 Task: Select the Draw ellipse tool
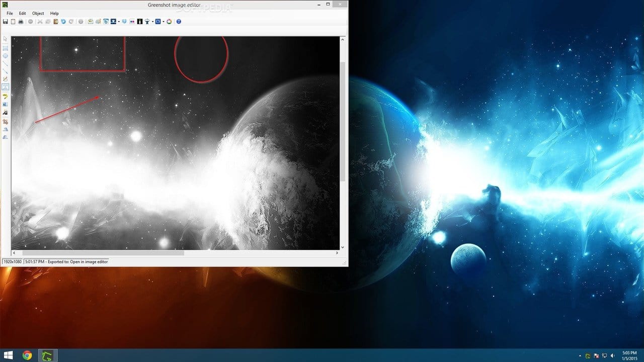point(6,56)
